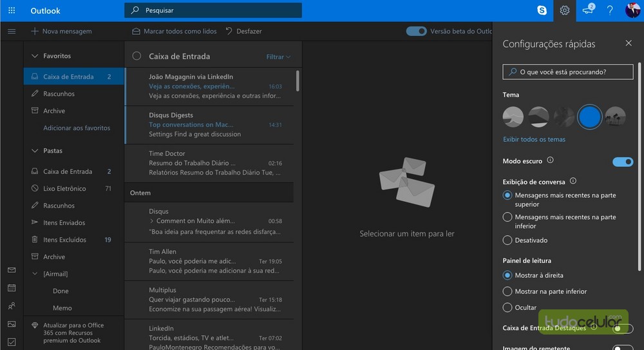Click the Skype icon in header
The image size is (644, 350).
tap(542, 10)
